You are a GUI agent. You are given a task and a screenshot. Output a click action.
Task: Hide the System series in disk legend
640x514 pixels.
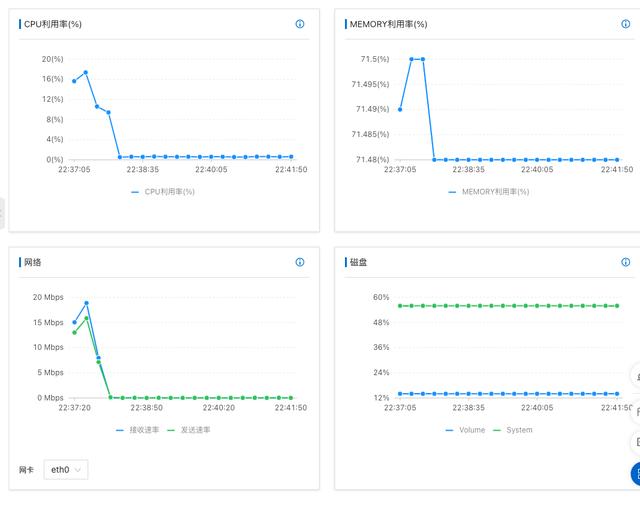pos(513,430)
